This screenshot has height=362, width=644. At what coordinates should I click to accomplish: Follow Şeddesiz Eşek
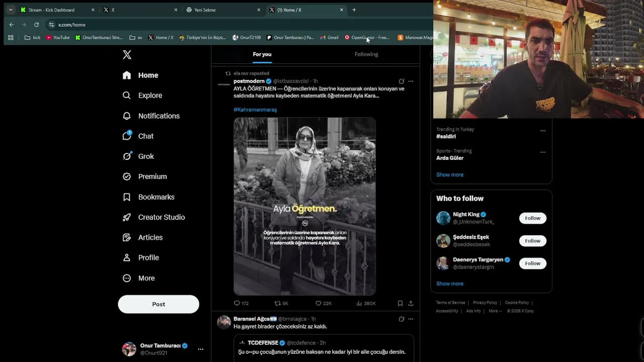click(x=532, y=241)
